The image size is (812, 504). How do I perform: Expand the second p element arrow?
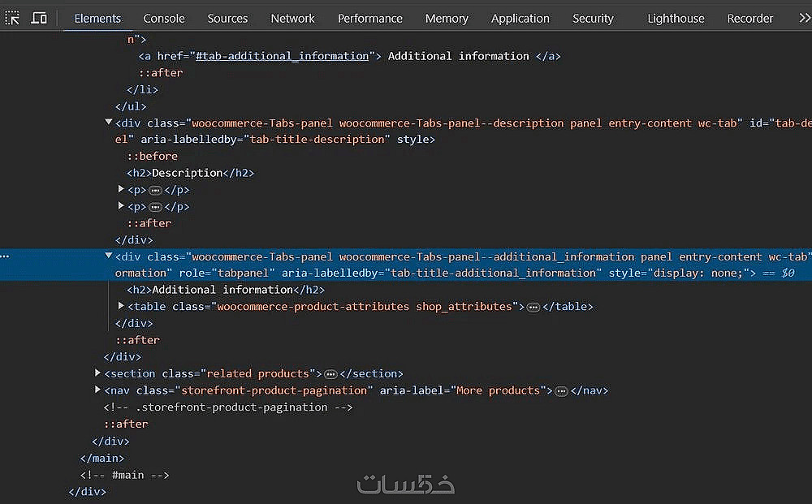[x=121, y=206]
